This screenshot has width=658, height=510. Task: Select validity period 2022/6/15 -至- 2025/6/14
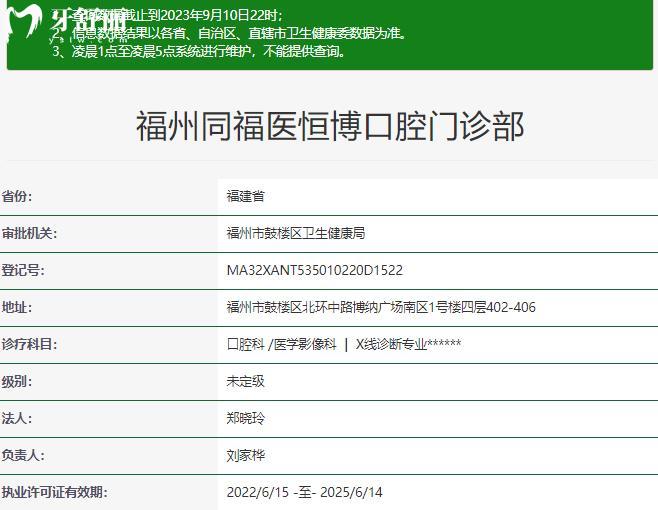pyautogui.click(x=305, y=492)
